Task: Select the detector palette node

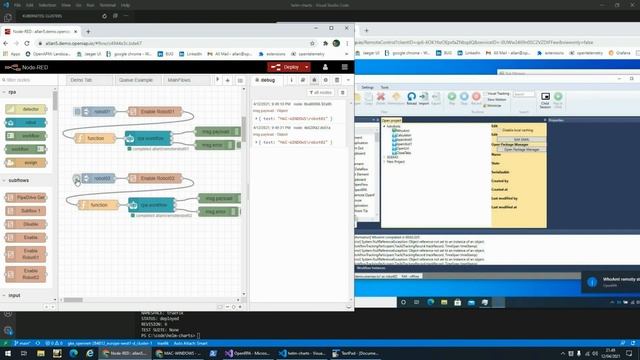Action: click(x=26, y=109)
